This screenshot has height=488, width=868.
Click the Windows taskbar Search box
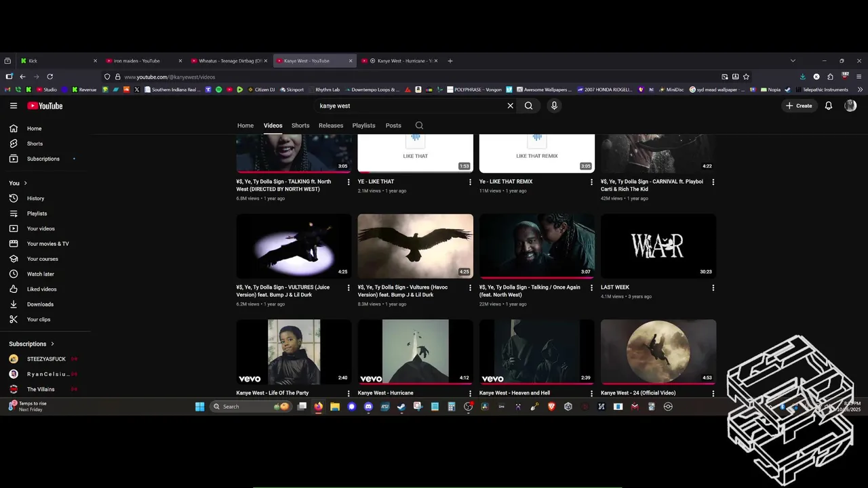point(251,407)
